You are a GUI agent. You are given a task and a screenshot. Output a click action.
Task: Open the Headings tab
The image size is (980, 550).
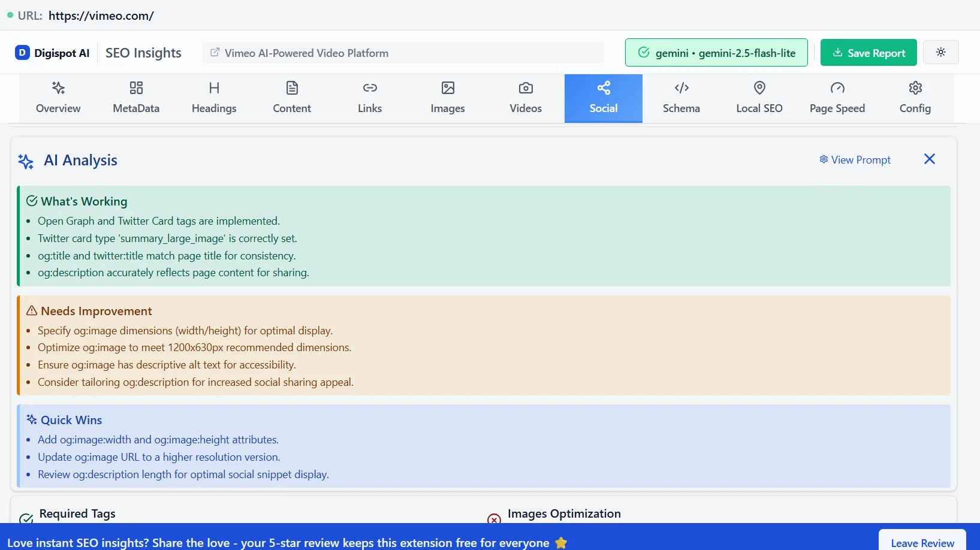(214, 98)
